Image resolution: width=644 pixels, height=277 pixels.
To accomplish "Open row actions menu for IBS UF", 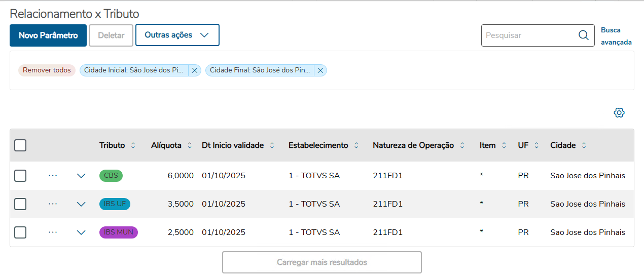I will (x=53, y=204).
